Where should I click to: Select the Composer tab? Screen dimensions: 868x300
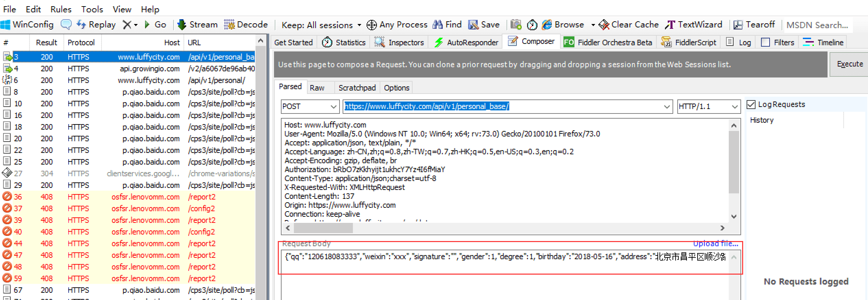pos(532,41)
